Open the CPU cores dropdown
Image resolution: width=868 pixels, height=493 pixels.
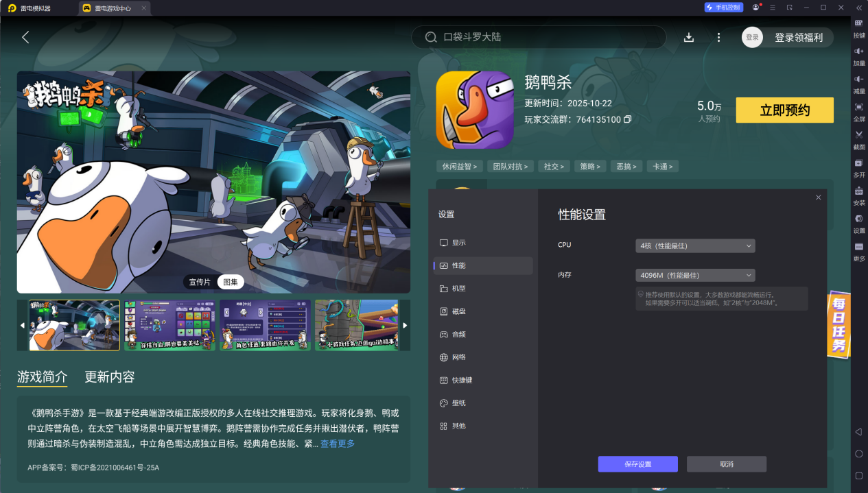pos(694,245)
